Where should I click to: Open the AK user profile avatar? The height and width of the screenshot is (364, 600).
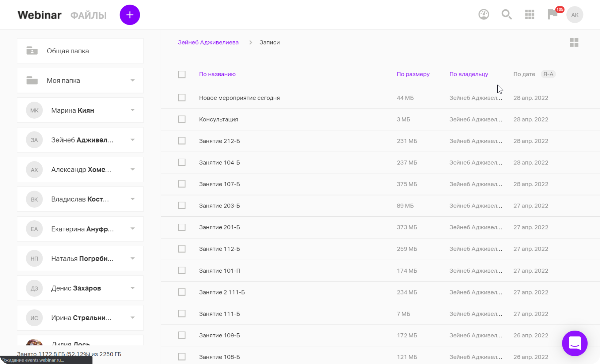[x=575, y=15]
